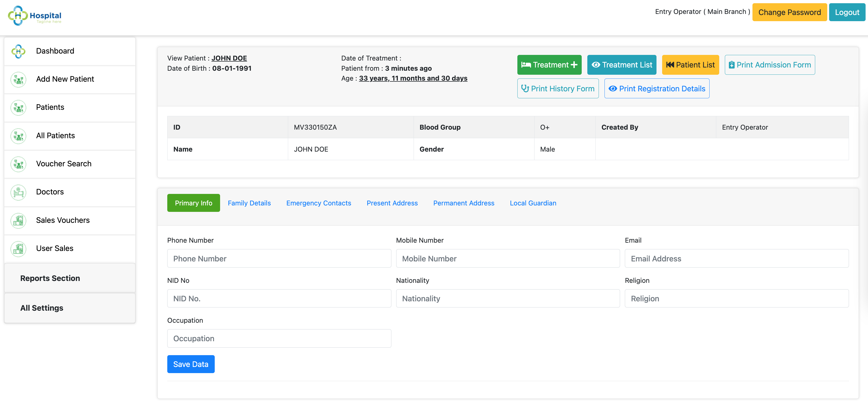868x413 pixels.
Task: Focus the Phone Number field
Action: point(279,258)
